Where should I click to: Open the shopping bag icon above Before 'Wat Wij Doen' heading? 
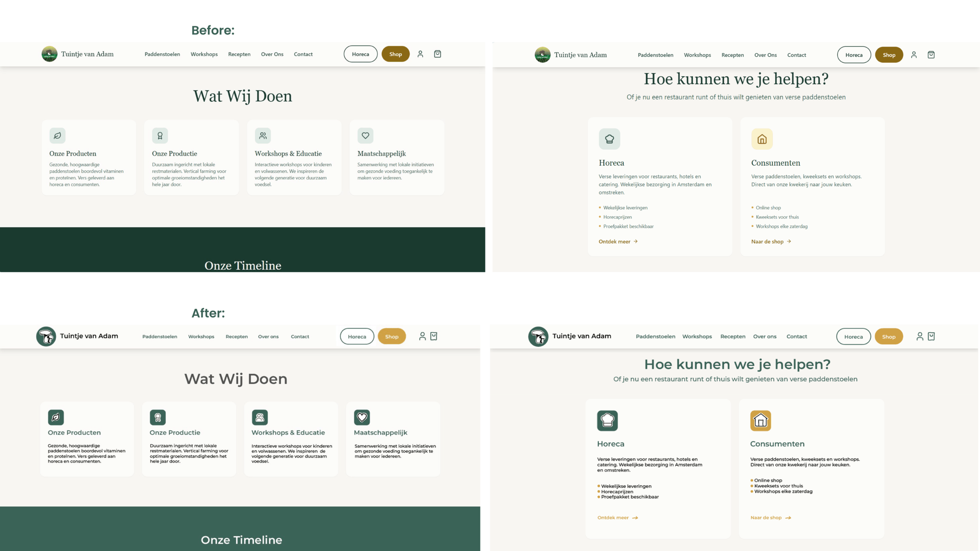pos(438,54)
